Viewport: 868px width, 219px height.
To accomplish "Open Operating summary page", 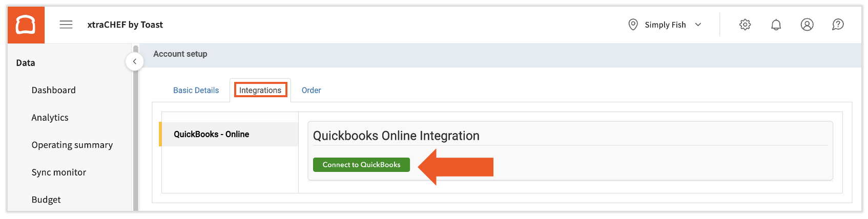I will (x=72, y=145).
